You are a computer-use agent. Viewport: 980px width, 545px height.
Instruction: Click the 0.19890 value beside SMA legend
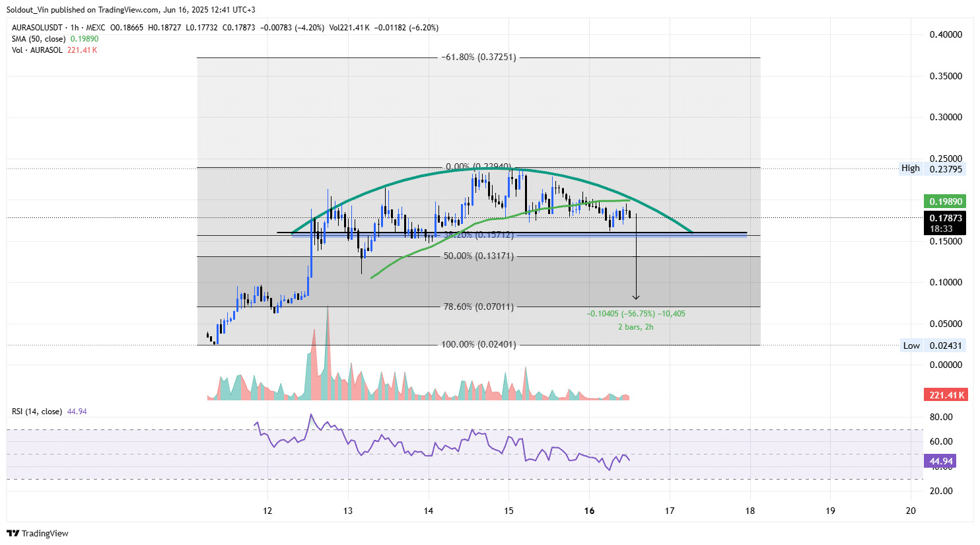85,39
